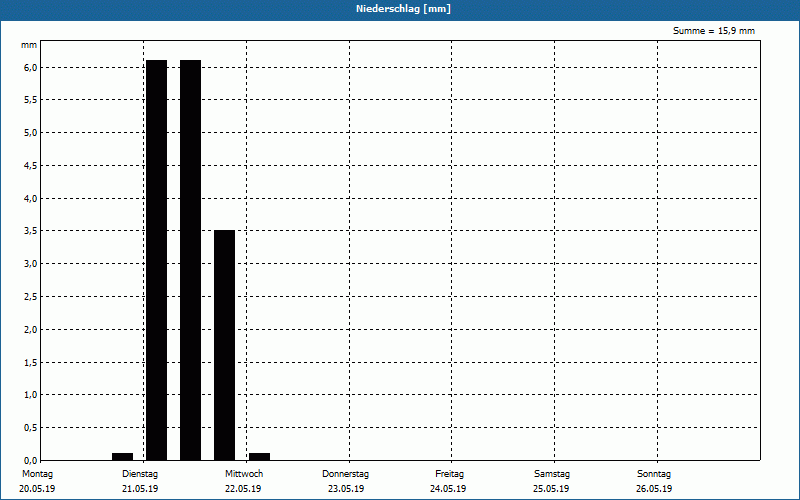Click the 0,5 y-axis value
800x500 pixels.
[30, 428]
